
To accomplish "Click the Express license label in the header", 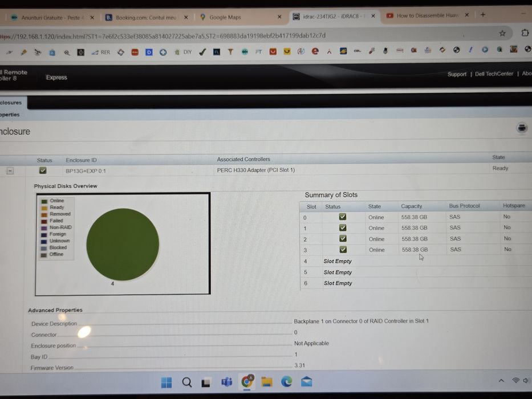I will [x=56, y=78].
